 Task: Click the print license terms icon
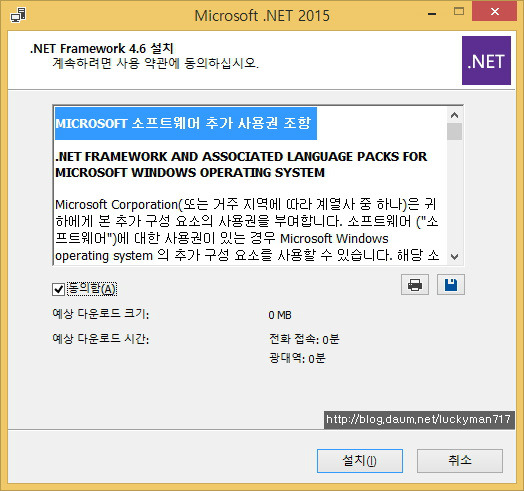(x=415, y=285)
